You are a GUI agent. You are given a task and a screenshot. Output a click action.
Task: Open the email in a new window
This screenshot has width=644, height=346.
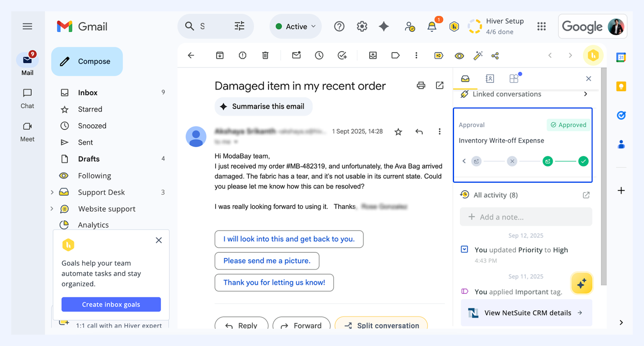440,85
